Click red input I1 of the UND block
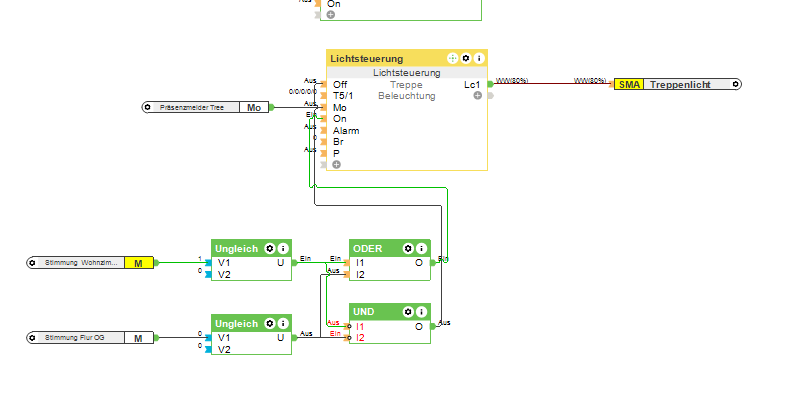Viewport: 793px width, 420px height. click(x=360, y=326)
